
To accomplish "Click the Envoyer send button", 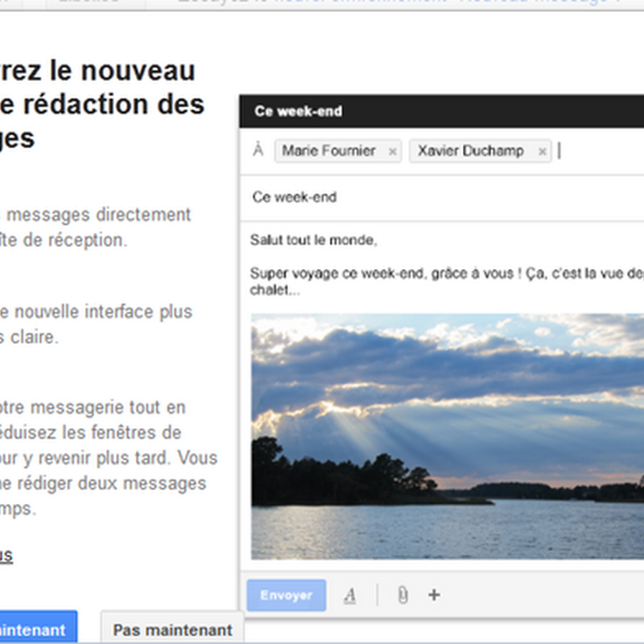I will tap(287, 595).
